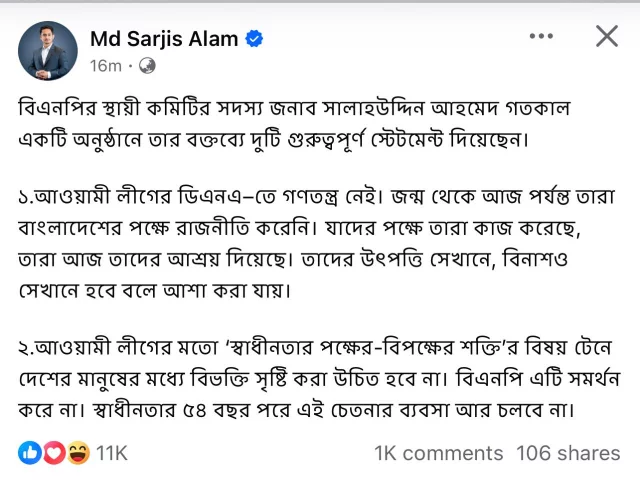Image resolution: width=640 pixels, height=483 pixels.
Task: Click the red Love heart reaction icon
Action: coord(53,453)
